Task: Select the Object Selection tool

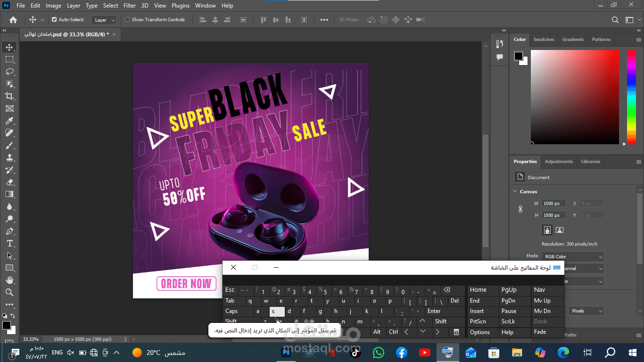Action: click(x=9, y=84)
